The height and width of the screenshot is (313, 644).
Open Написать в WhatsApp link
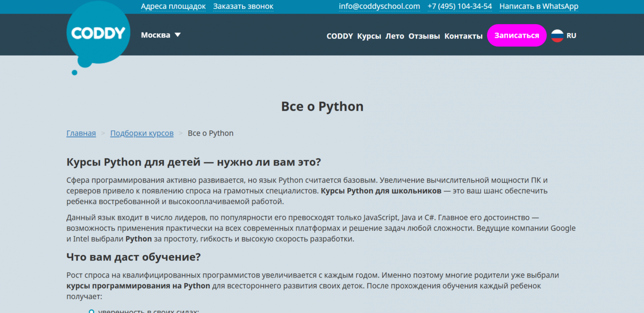tap(539, 6)
